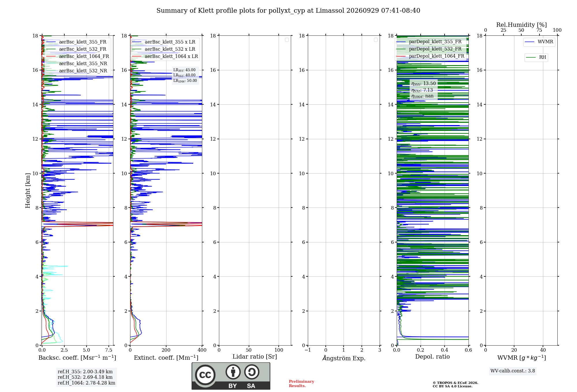Screen dimensions: 577x392
Task: Click the red Preliminary Results notice
Action: coord(301,384)
